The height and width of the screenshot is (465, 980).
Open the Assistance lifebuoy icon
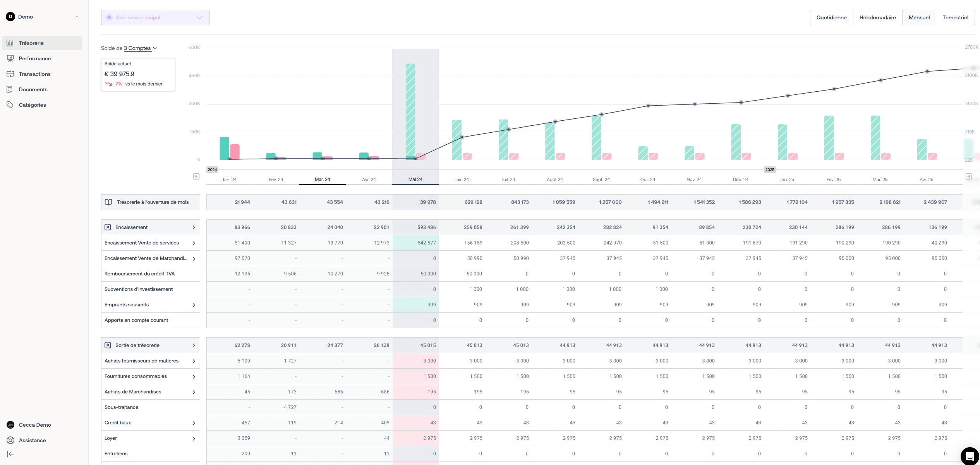tap(10, 440)
